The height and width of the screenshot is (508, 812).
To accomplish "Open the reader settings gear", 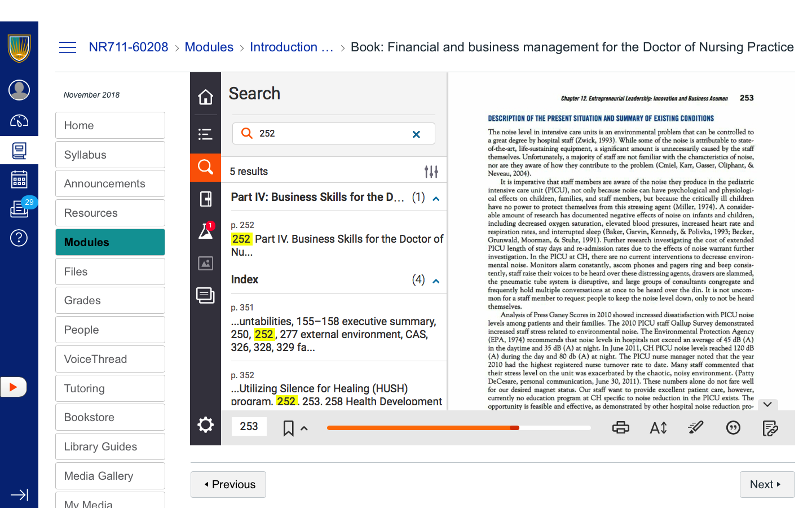I will coord(205,425).
